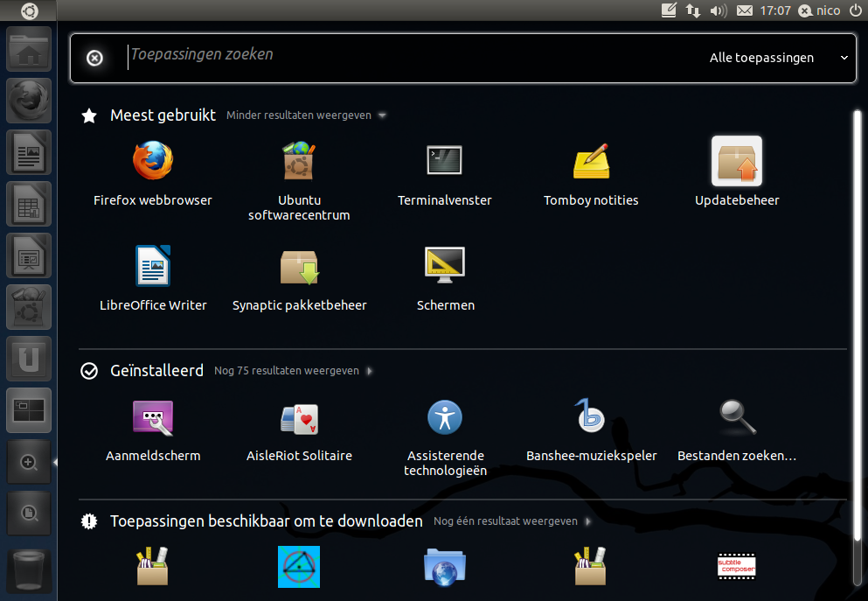Screen dimensions: 868x601
Task: Click the Ubuntu dash home button
Action: click(x=29, y=10)
